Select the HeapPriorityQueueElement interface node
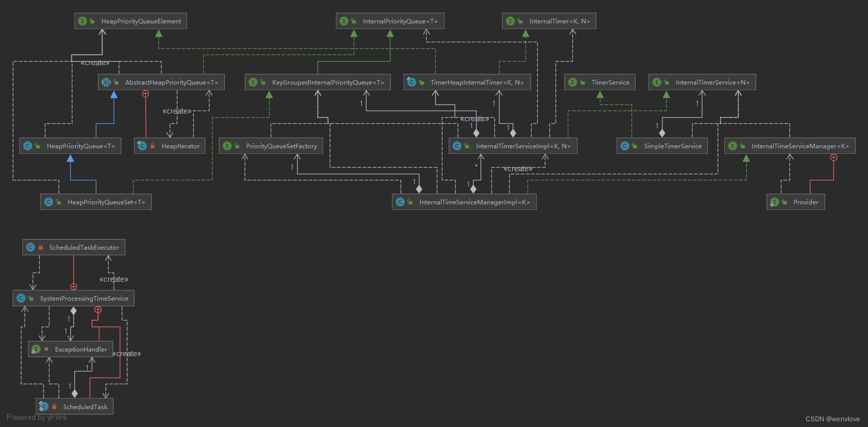This screenshot has width=868, height=427. click(x=130, y=21)
